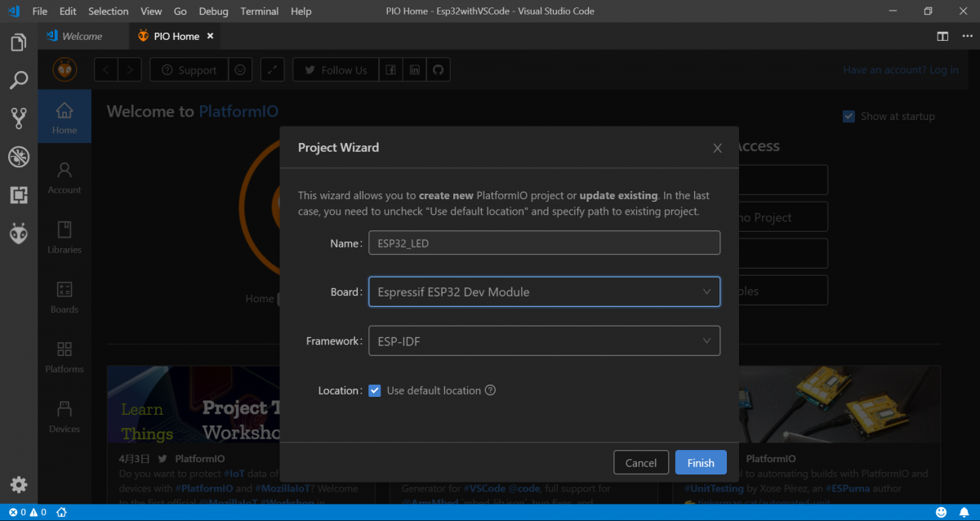Open PlatformIO GitHub icon link
This screenshot has width=980, height=521.
pyautogui.click(x=438, y=70)
